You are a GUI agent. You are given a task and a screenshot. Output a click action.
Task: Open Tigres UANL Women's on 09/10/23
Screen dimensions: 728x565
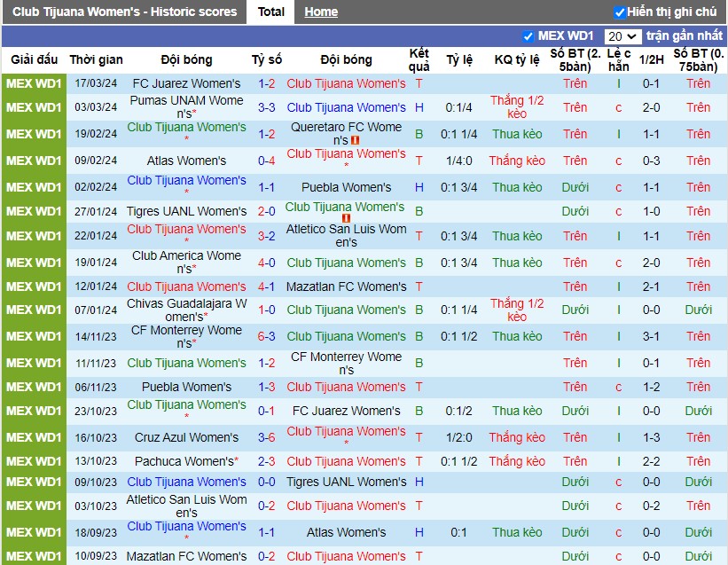(x=347, y=482)
